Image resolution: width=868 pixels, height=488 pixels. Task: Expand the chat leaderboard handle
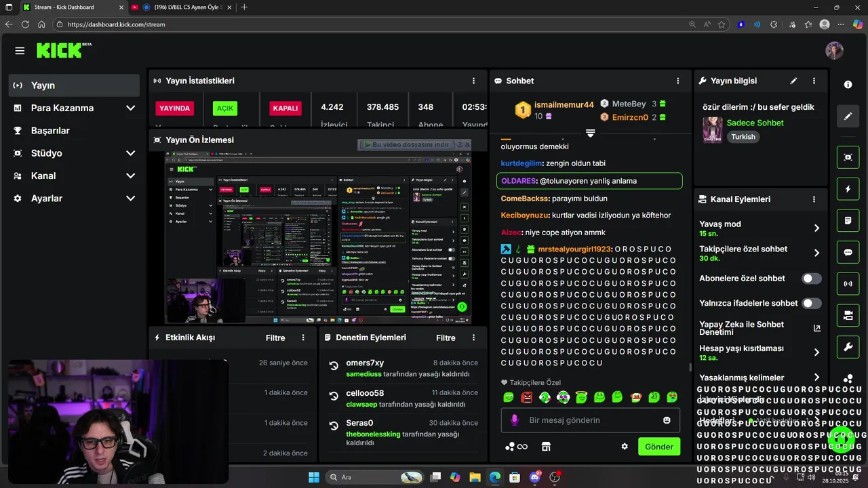pos(590,134)
